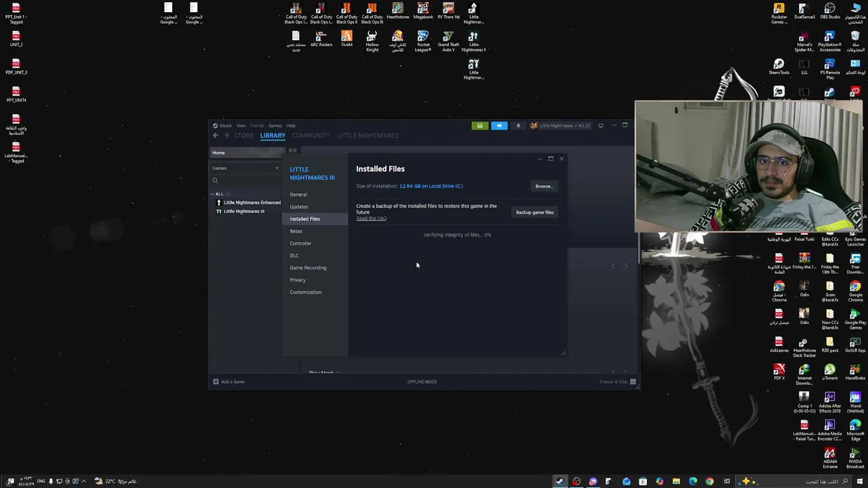Switch to STORE tab

(243, 136)
